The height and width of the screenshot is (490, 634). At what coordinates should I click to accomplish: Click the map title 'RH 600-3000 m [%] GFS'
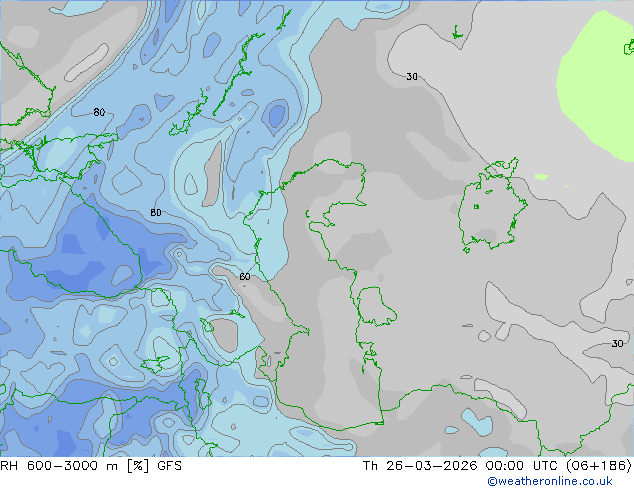(x=91, y=466)
